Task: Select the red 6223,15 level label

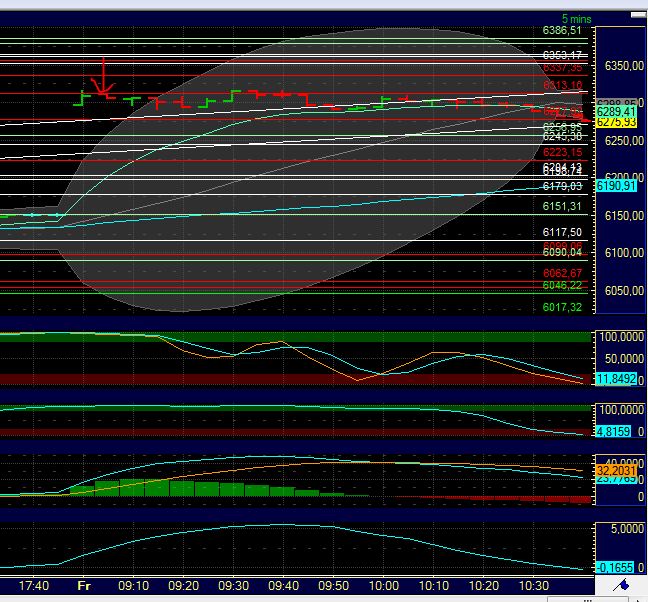Action: point(563,152)
